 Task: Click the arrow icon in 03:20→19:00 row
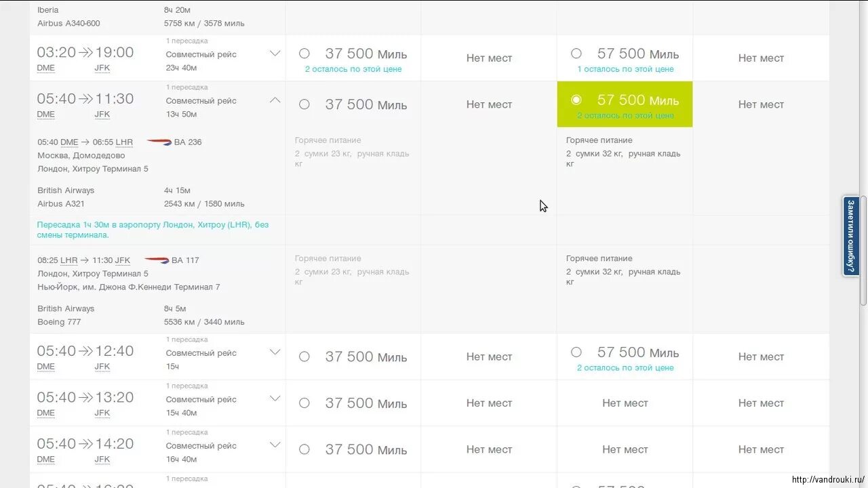tap(85, 52)
